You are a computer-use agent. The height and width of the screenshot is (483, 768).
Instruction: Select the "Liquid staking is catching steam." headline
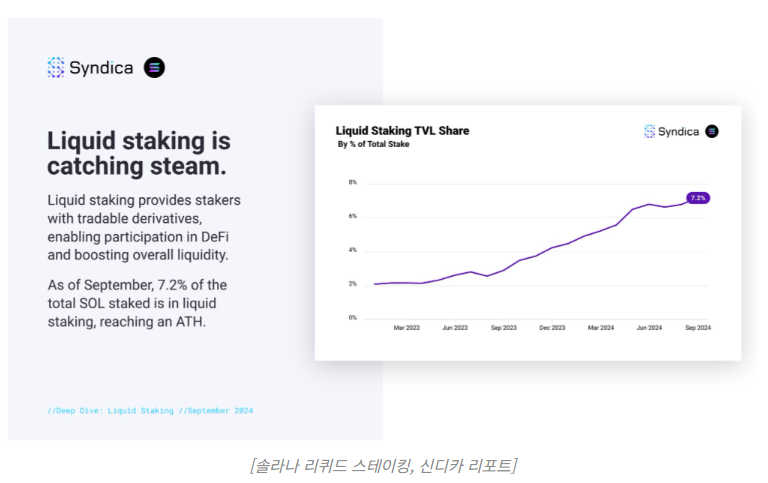pyautogui.click(x=139, y=152)
